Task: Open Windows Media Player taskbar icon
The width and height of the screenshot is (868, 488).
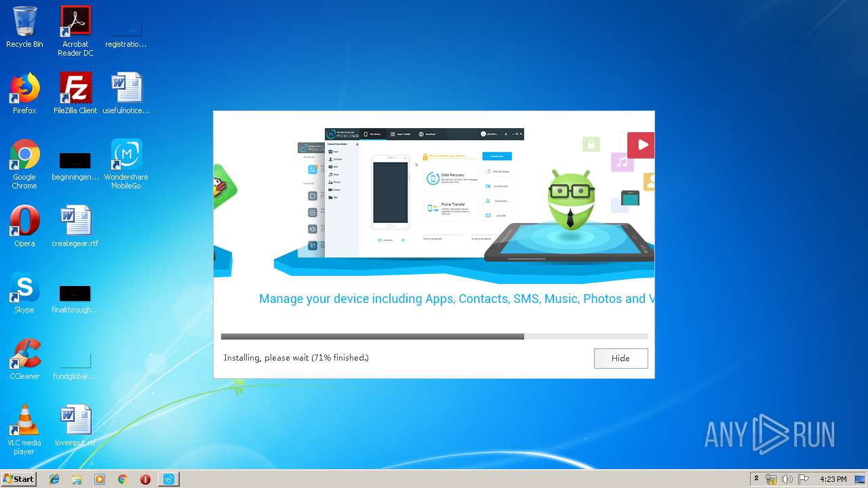Action: (x=100, y=479)
